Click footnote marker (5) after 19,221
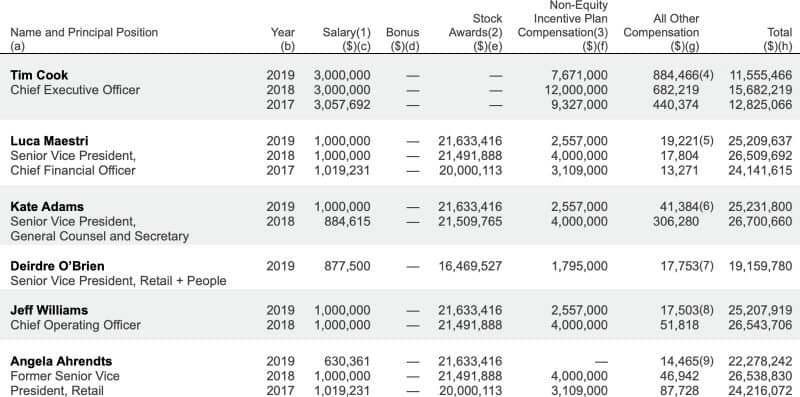Screen dimensions: 800x397 click(706, 141)
